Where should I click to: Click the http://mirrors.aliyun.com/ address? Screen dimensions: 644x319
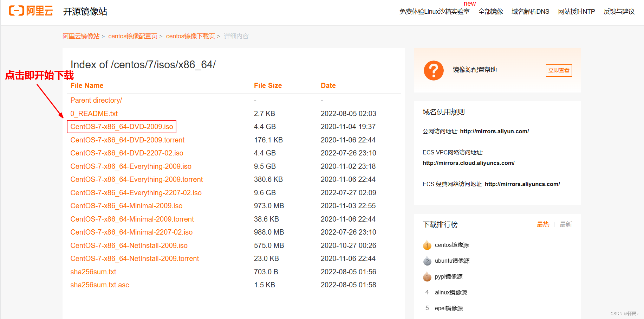(x=494, y=131)
